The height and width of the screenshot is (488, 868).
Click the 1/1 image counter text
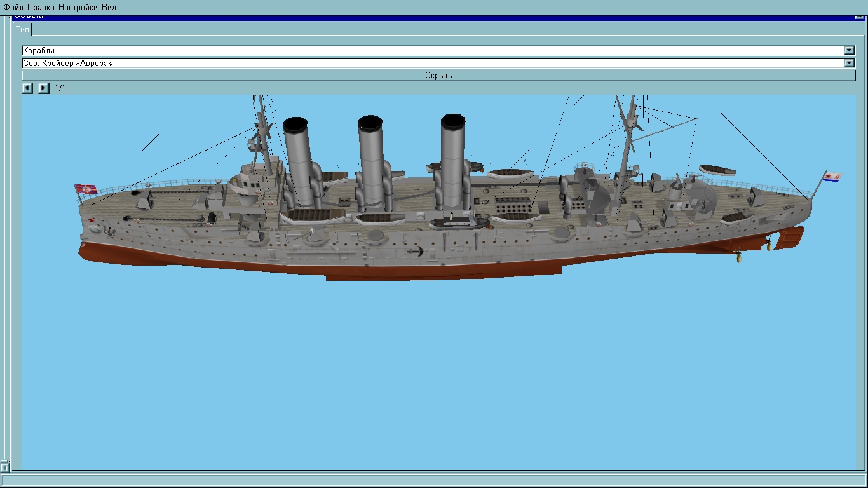tap(60, 88)
